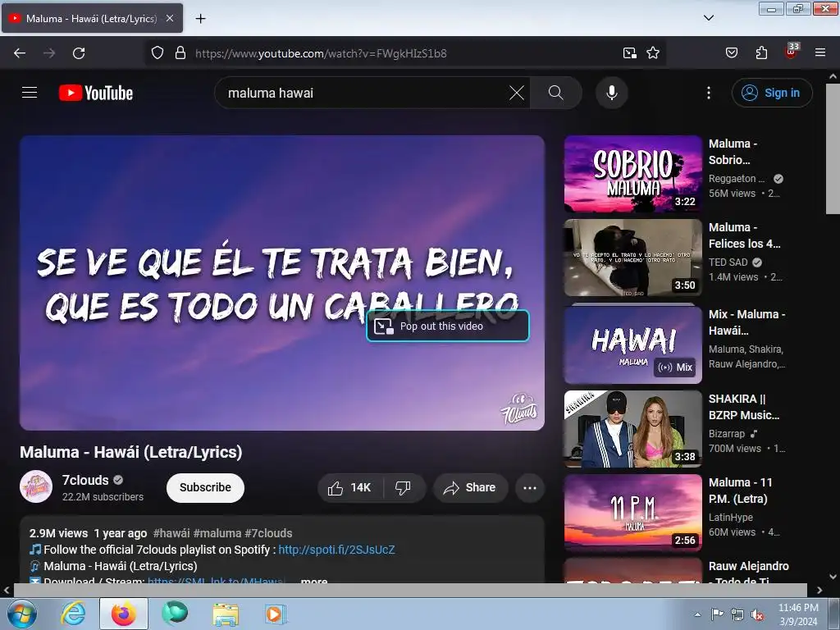Screen dimensions: 840x630
Task: Search by voice with the microphone
Action: 611,93
